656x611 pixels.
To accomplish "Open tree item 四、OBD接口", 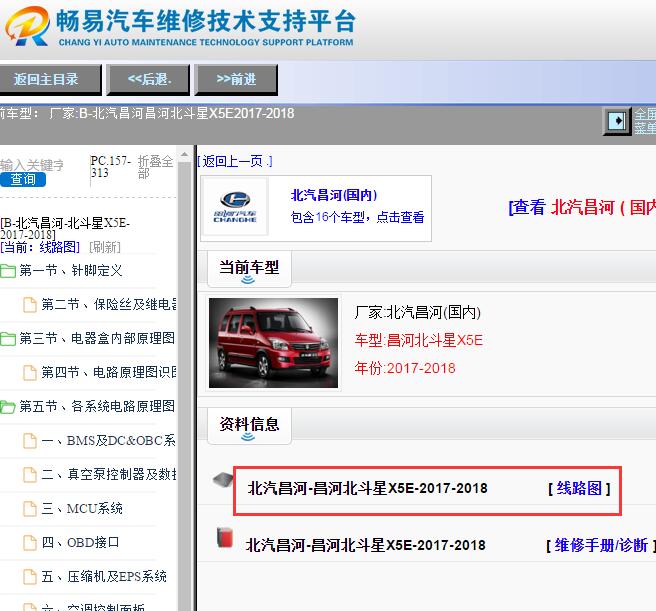I will click(x=80, y=542).
